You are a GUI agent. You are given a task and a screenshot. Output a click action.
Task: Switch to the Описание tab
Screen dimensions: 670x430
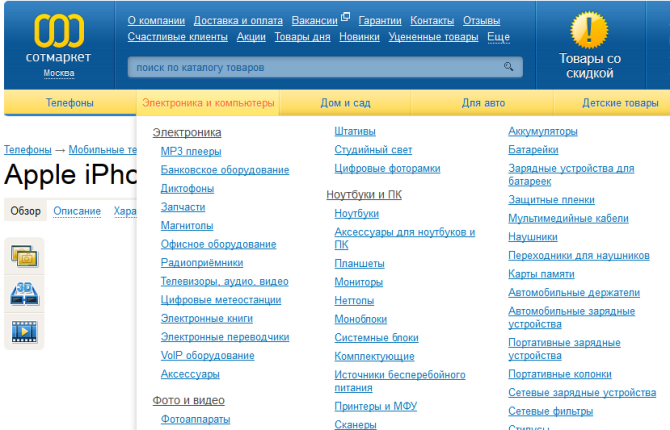[x=77, y=211]
